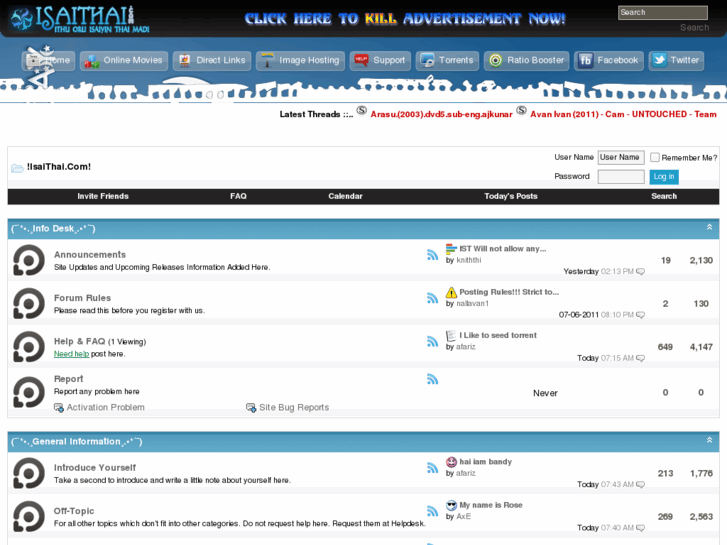Open the Announcements forum

(x=90, y=255)
